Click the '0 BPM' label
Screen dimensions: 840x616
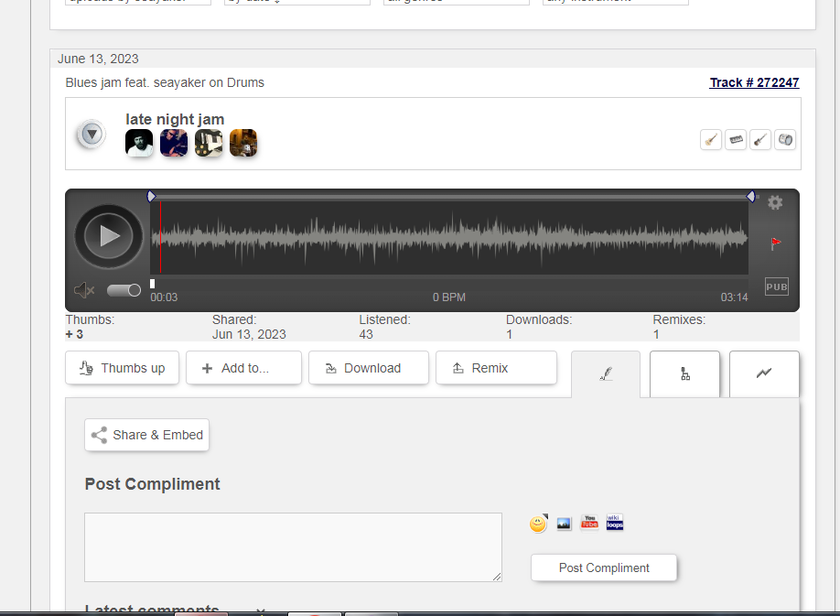(x=449, y=297)
